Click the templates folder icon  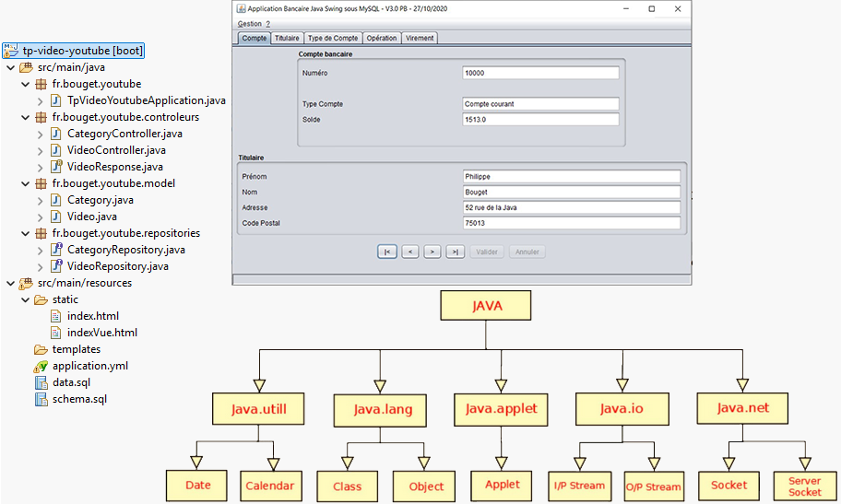(x=41, y=349)
